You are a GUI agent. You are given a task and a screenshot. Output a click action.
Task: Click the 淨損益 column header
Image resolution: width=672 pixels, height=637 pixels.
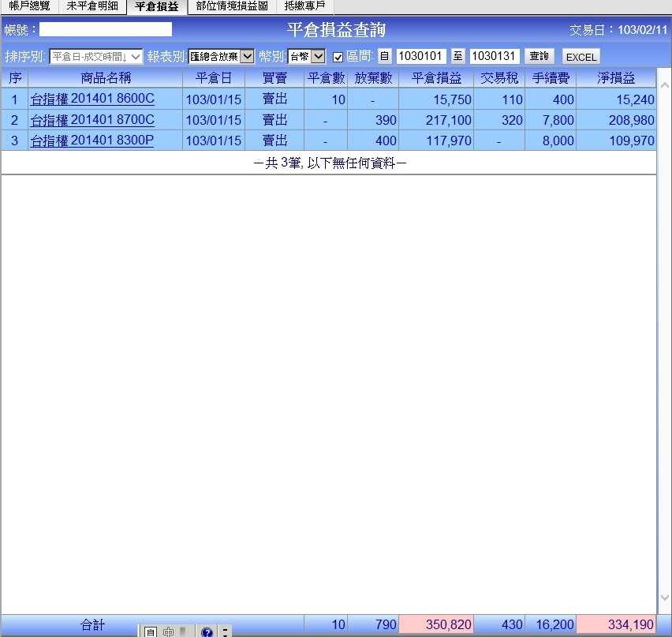point(616,77)
